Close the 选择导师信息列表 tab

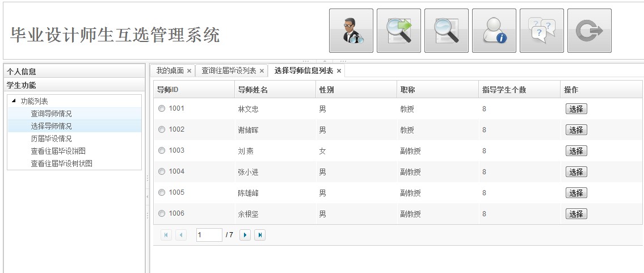pos(339,71)
